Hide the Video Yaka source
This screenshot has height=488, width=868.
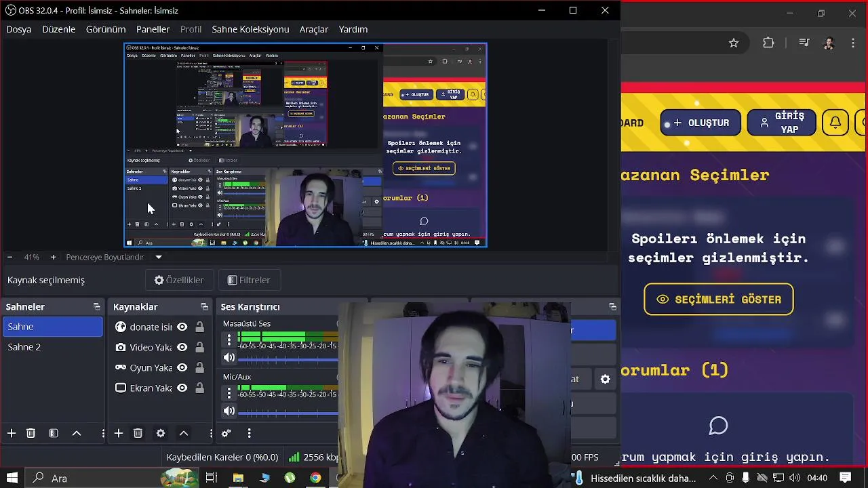[x=182, y=347]
